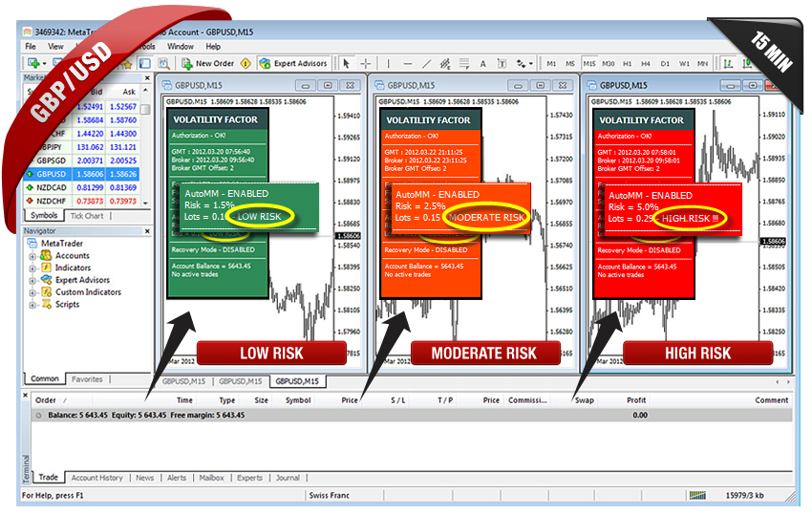This screenshot has width=812, height=515.
Task: Switch to M1 timeframe
Action: [551, 63]
